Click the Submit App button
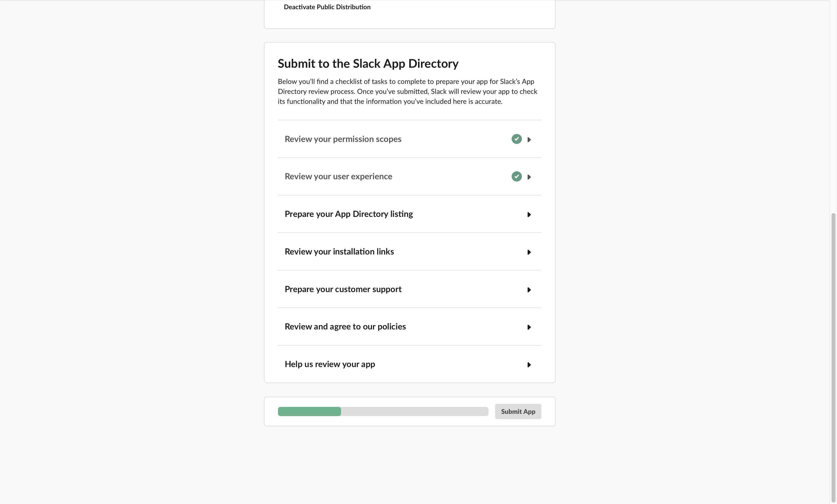This screenshot has width=837, height=504. [x=518, y=411]
